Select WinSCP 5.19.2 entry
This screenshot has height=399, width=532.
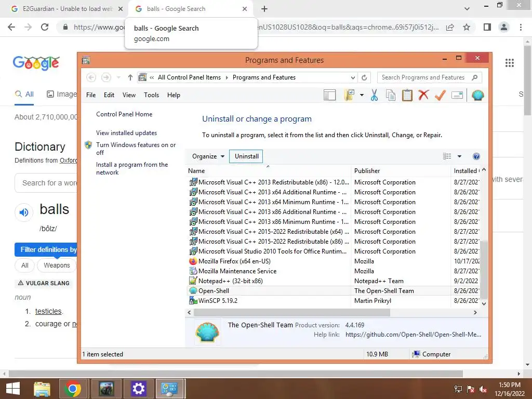pos(334,301)
